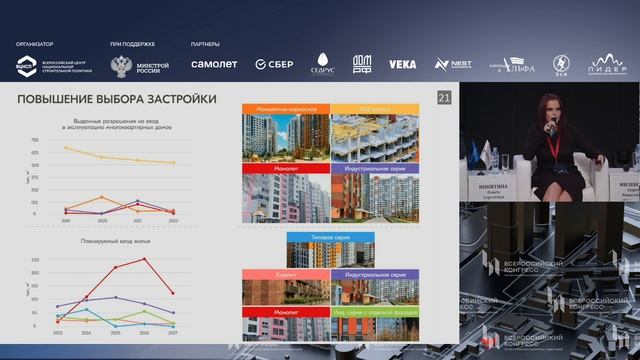
Task: Click the 2024 year label on lower chart
Action: (x=86, y=333)
